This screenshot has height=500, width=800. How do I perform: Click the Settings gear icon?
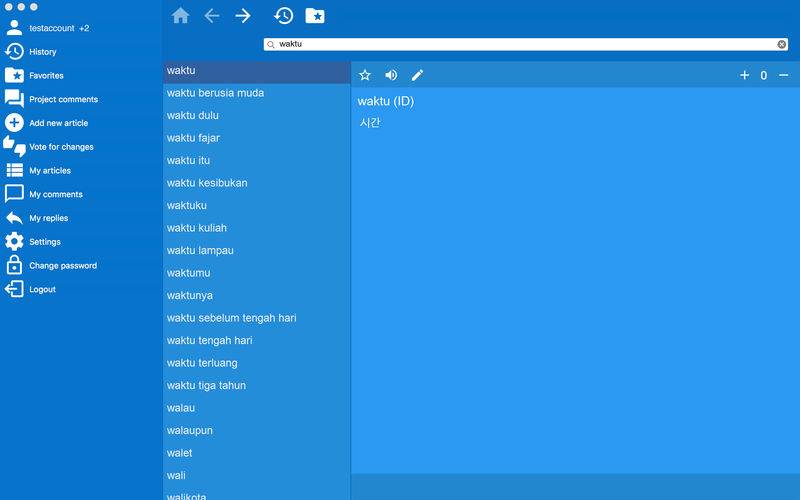pyautogui.click(x=14, y=241)
